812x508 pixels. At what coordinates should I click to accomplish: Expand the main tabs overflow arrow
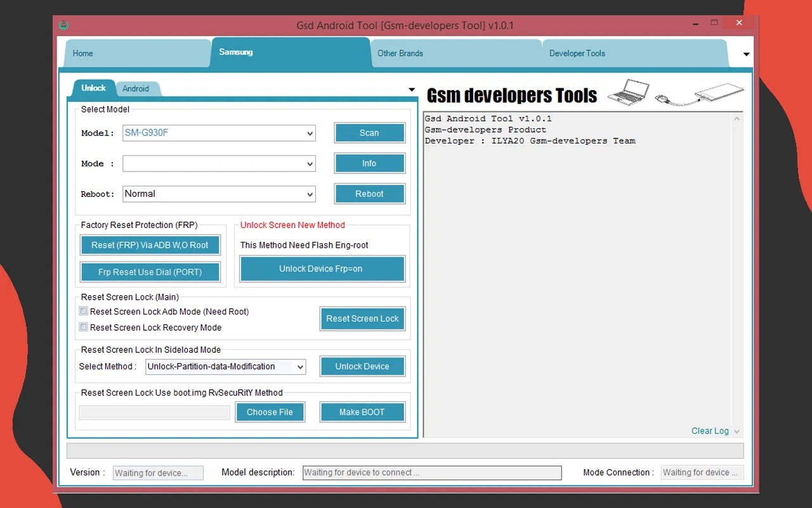747,54
